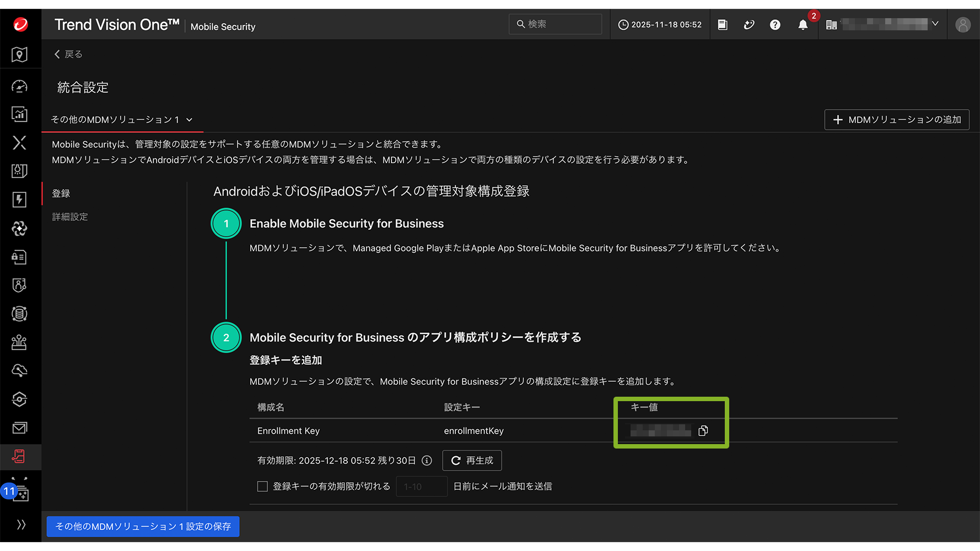Enable the 登録キーの有効期限が切れる checkbox
Screen dimensions: 980x551
coord(262,487)
